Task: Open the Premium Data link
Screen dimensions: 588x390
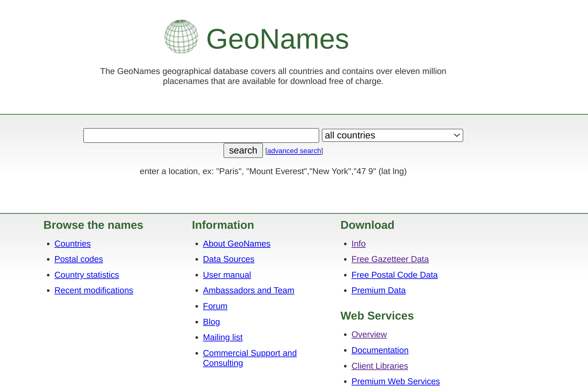Action: (378, 290)
